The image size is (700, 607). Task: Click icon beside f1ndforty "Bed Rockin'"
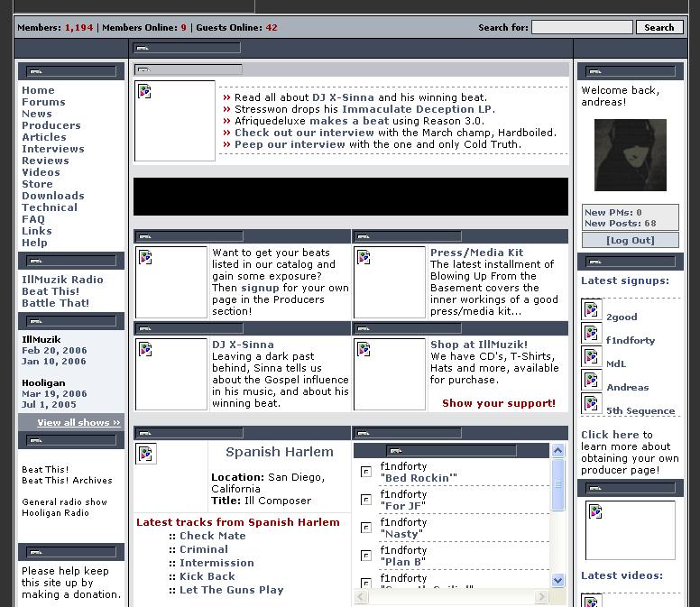click(366, 472)
